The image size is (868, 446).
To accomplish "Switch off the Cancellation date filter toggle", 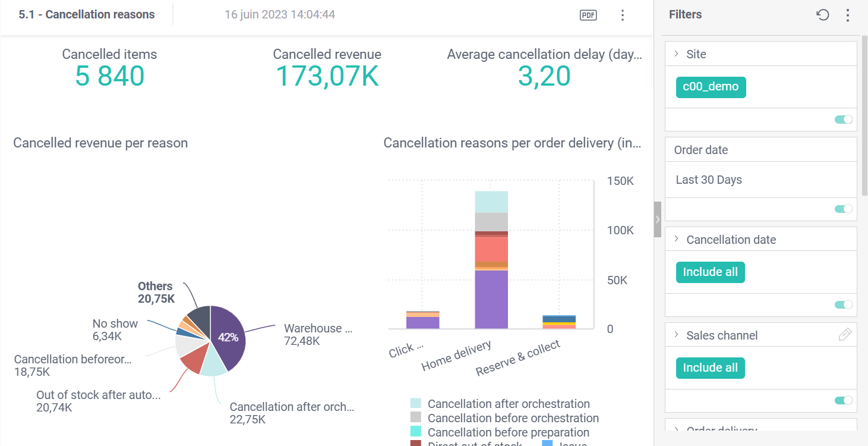I will click(x=843, y=304).
